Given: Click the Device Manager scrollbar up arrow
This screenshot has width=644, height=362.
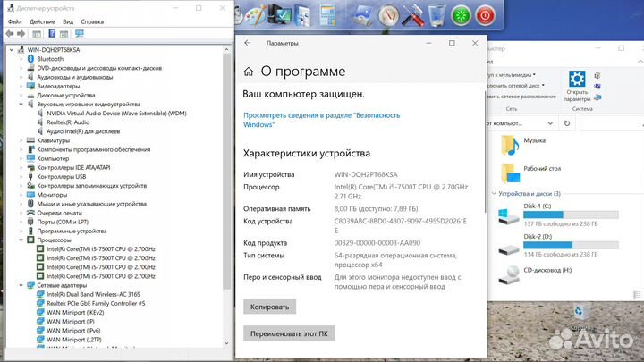Looking at the screenshot, I should pyautogui.click(x=226, y=49).
